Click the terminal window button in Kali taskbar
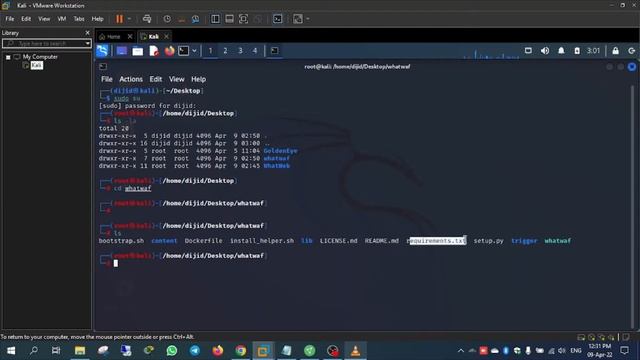Screen dimensions: 640x360 (x=275, y=51)
